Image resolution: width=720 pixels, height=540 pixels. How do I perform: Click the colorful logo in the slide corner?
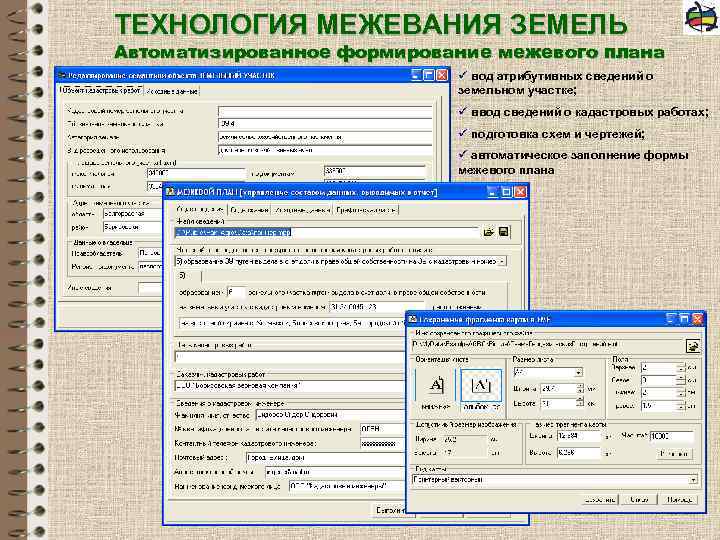(x=701, y=17)
